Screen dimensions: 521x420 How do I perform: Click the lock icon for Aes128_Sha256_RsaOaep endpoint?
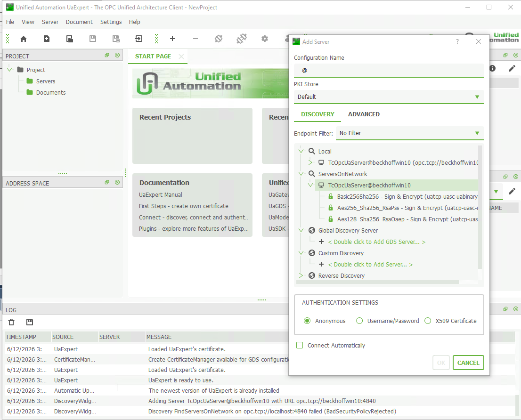coord(331,219)
